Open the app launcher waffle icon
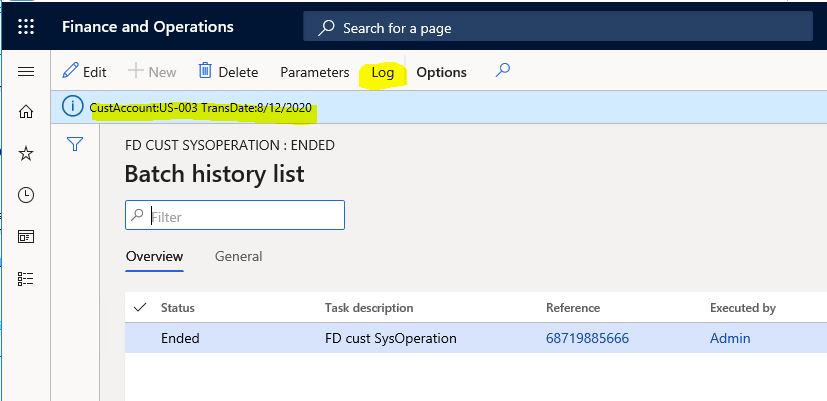Image resolution: width=827 pixels, height=401 pixels. tap(26, 26)
